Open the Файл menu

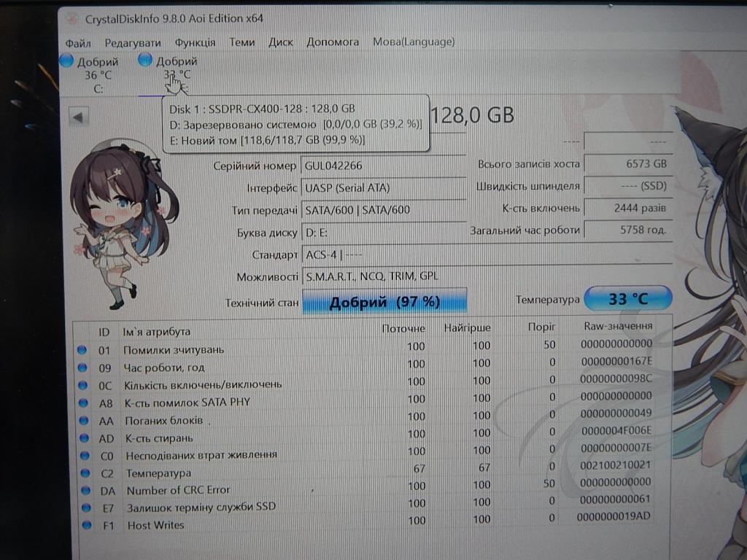(x=78, y=43)
